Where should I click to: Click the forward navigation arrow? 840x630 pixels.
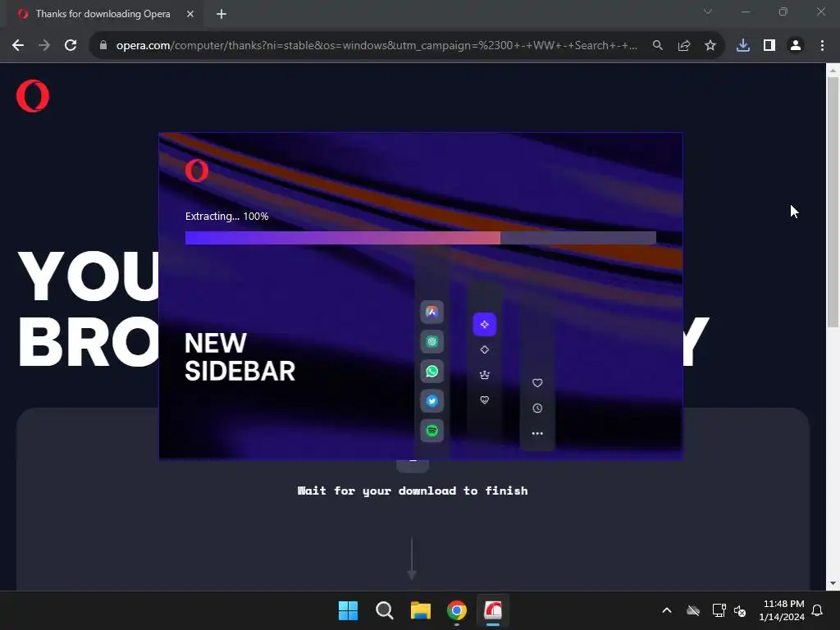tap(44, 46)
